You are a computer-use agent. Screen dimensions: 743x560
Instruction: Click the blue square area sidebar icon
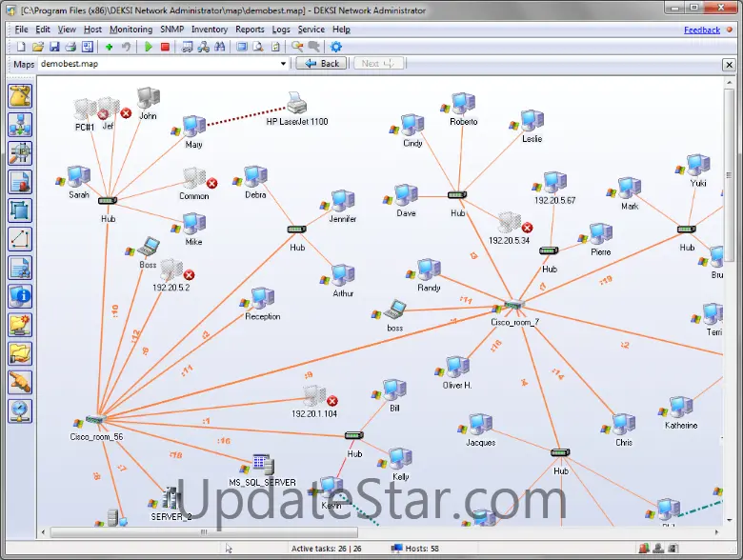pos(20,210)
